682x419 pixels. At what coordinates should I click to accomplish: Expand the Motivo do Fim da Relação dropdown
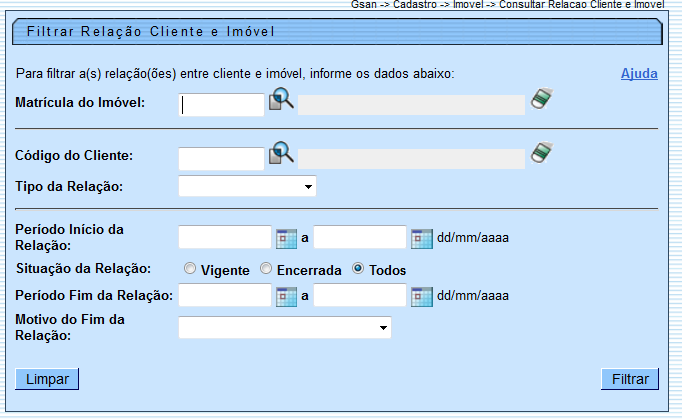(284, 328)
